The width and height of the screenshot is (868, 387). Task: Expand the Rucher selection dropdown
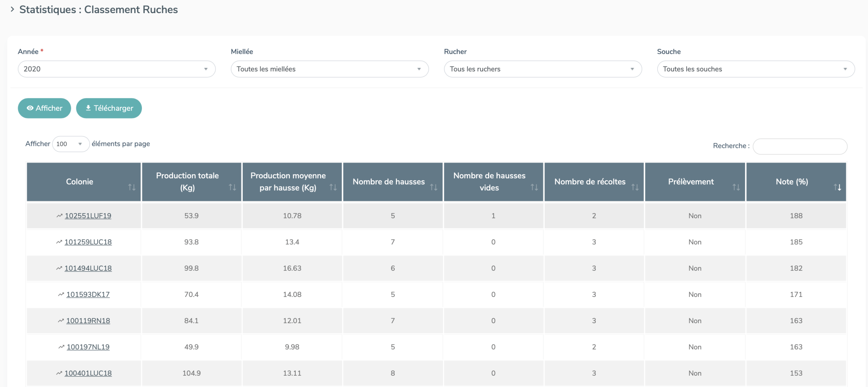[542, 69]
